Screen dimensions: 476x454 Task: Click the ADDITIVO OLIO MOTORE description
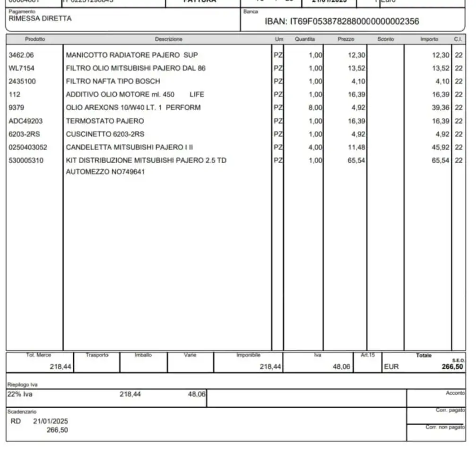(x=135, y=95)
